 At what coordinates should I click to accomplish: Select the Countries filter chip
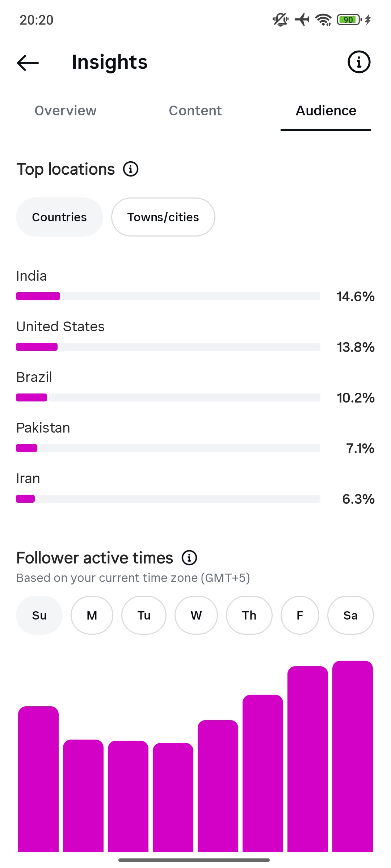pyautogui.click(x=59, y=217)
